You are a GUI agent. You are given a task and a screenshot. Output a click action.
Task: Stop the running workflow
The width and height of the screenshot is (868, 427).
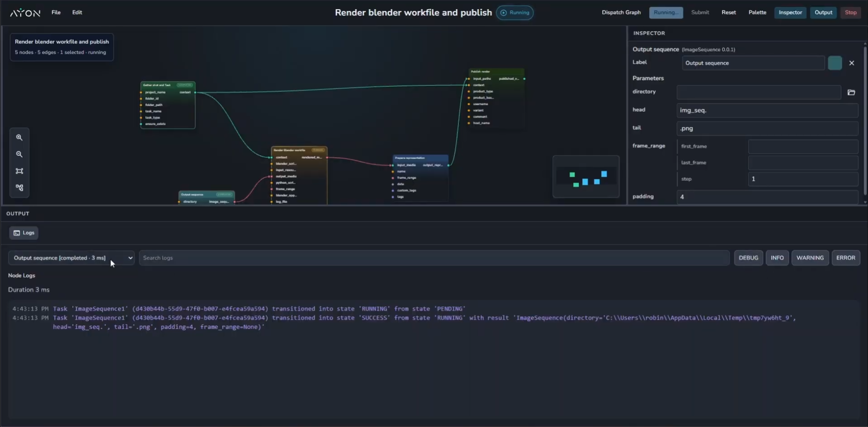[850, 12]
